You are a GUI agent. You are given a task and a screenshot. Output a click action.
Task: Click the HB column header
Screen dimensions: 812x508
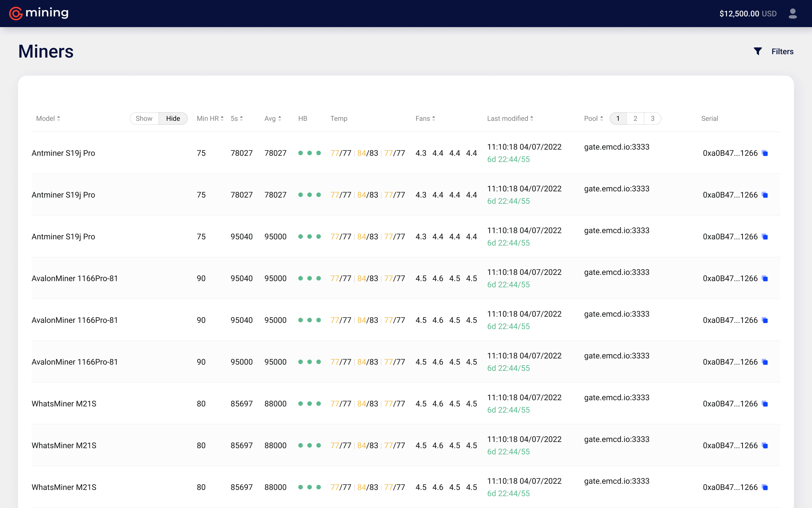pyautogui.click(x=303, y=119)
